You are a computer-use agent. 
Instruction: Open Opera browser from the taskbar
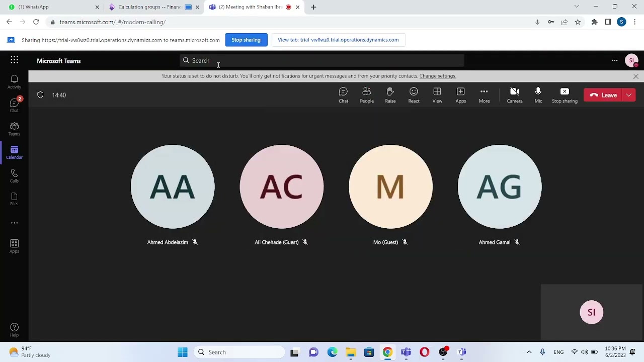click(x=425, y=352)
